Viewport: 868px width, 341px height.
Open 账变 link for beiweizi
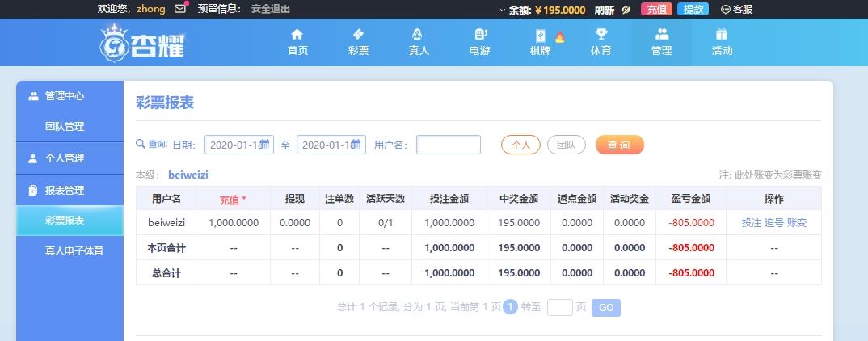pos(797,222)
